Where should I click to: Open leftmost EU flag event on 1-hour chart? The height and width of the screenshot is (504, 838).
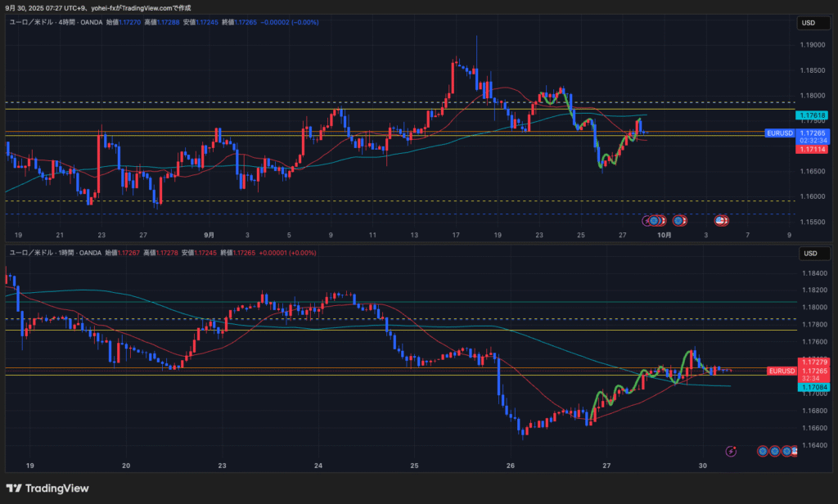(x=763, y=451)
